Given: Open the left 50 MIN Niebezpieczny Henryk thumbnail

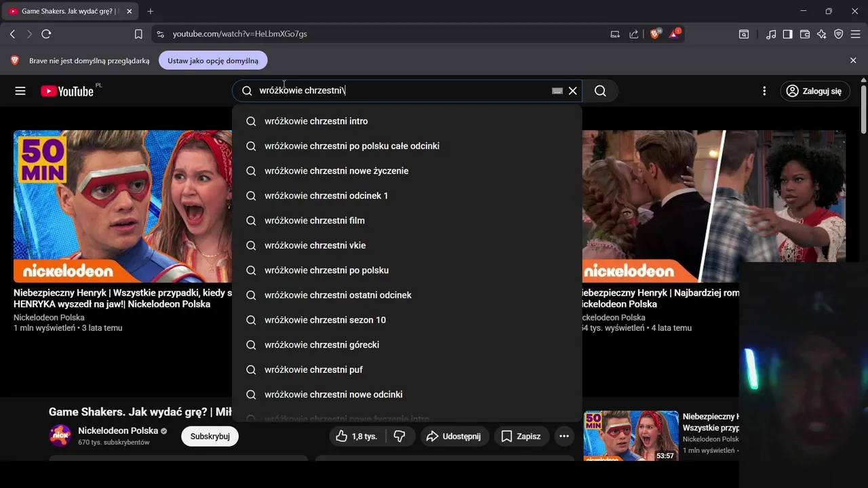Looking at the screenshot, I should point(123,206).
